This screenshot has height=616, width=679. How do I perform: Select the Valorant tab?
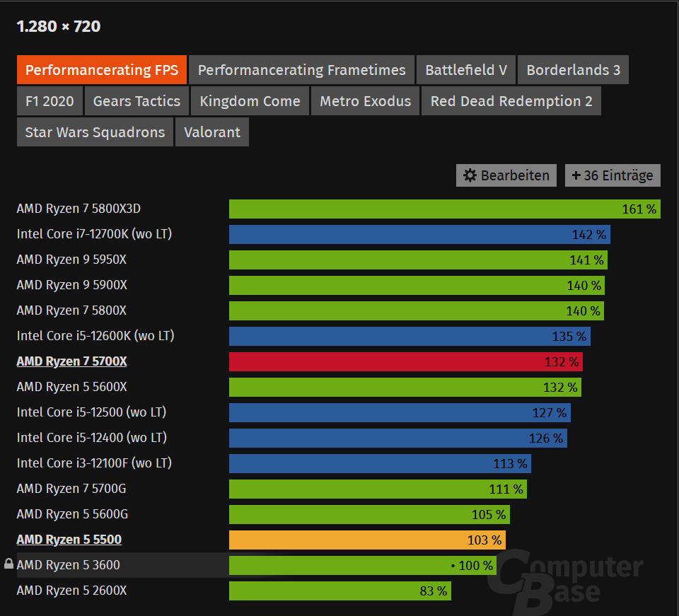pyautogui.click(x=212, y=132)
